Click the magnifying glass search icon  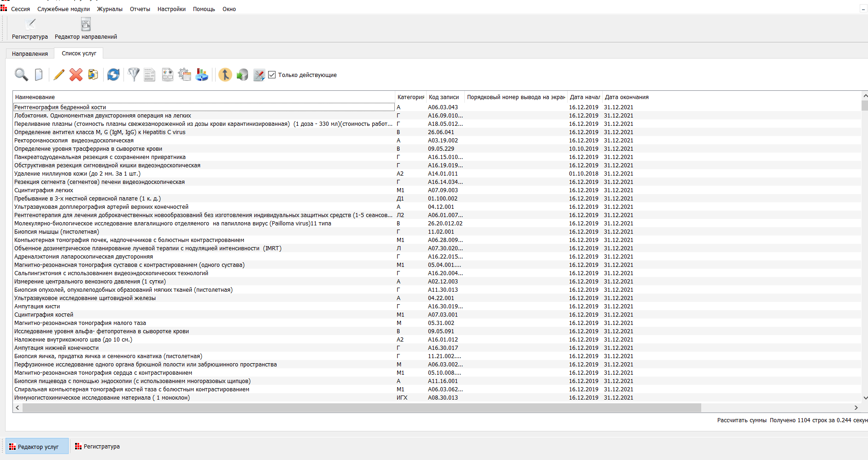pos(21,75)
